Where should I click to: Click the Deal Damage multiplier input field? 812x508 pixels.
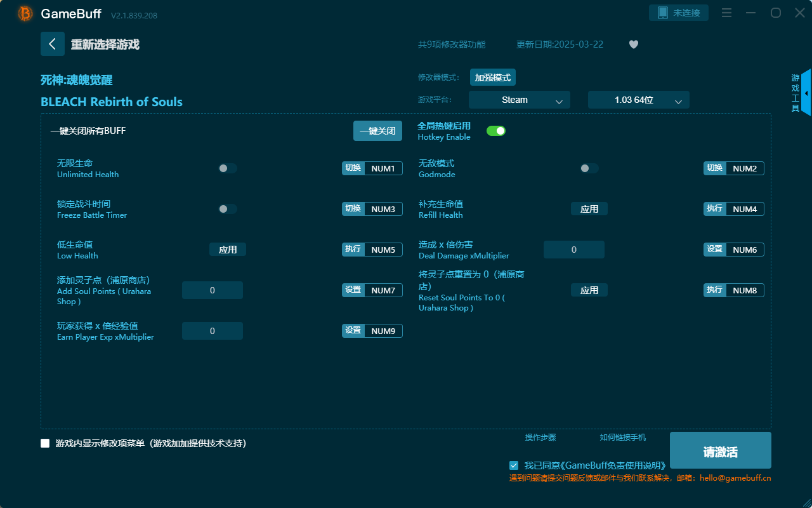573,250
